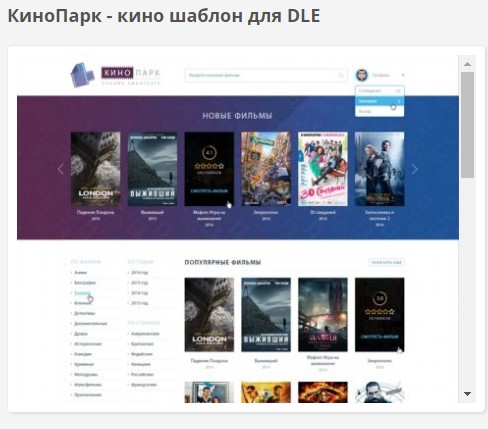Filter by Немецкие films

pyautogui.click(x=141, y=364)
